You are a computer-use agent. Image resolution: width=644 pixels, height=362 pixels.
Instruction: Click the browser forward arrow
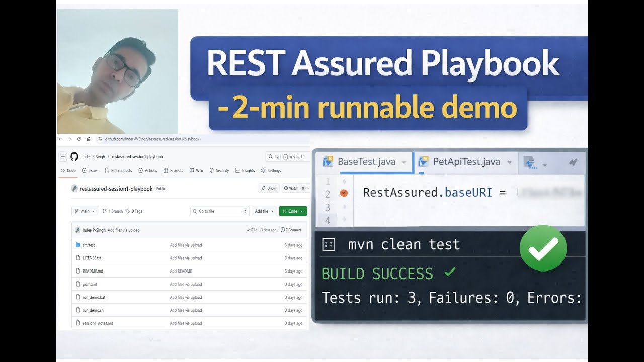69,139
